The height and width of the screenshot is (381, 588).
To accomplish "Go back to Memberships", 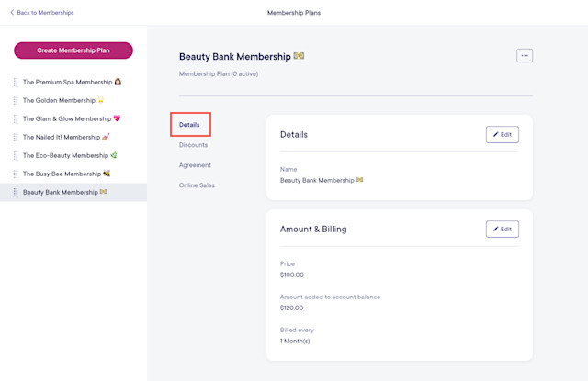I will click(x=42, y=12).
